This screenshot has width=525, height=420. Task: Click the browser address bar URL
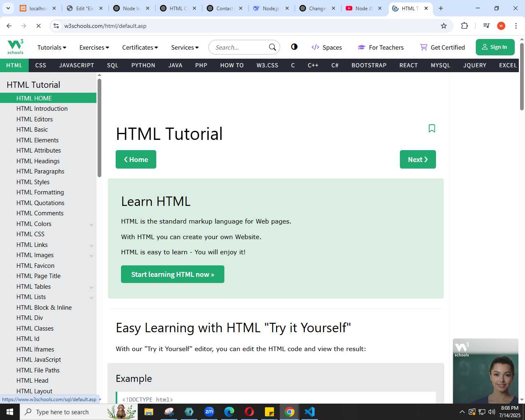[x=105, y=26]
